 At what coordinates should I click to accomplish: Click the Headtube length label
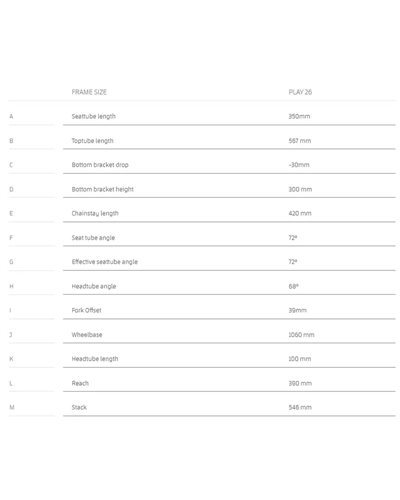pos(95,359)
